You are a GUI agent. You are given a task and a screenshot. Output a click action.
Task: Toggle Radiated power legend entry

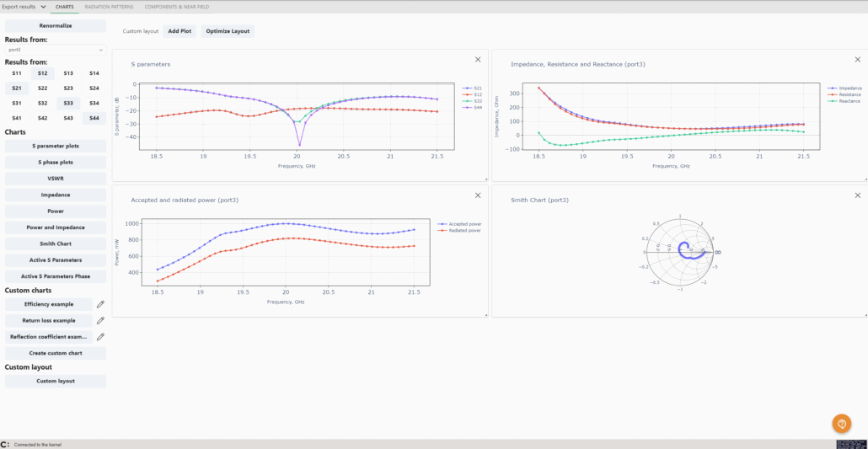[x=463, y=230]
